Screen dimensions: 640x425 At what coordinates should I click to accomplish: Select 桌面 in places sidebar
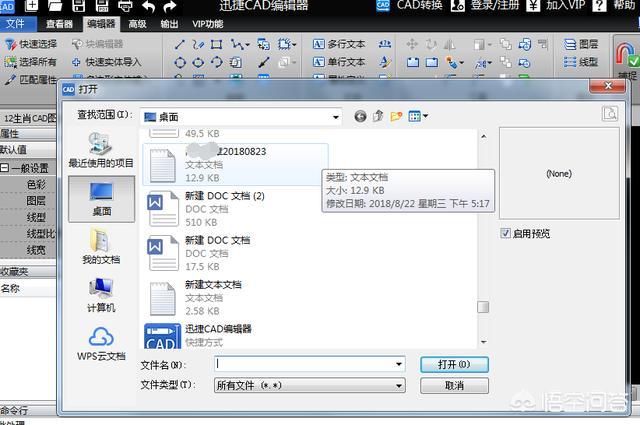(x=101, y=199)
